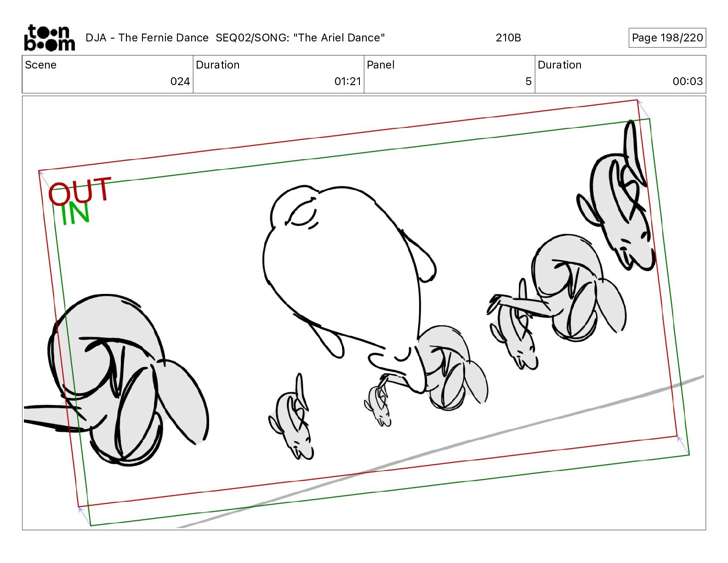The image size is (728, 563).
Task: Click the Toon Boom logo
Action: pos(49,38)
